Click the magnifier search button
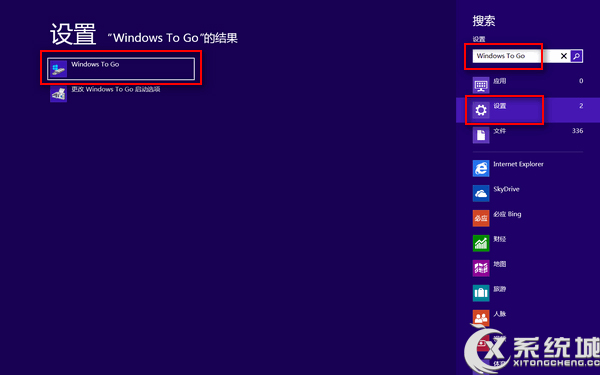 (x=576, y=56)
